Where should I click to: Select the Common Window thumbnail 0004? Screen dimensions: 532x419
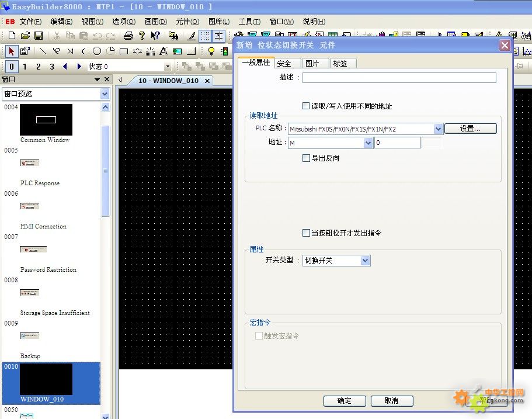(x=46, y=120)
